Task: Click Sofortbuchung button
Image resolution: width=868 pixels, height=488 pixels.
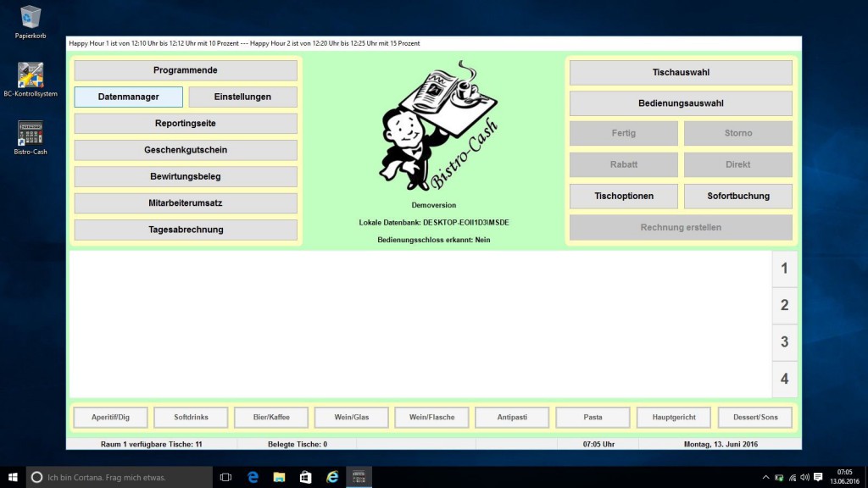Action: pyautogui.click(x=738, y=196)
